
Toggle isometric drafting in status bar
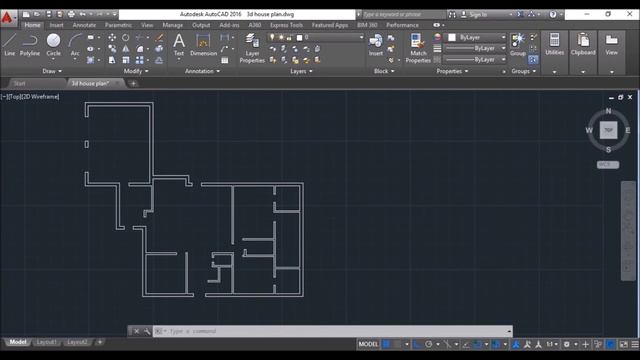point(447,344)
